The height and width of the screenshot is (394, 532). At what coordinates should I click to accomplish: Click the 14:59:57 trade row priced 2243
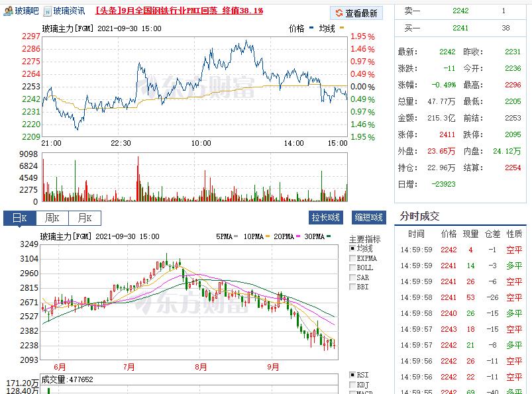click(x=460, y=329)
